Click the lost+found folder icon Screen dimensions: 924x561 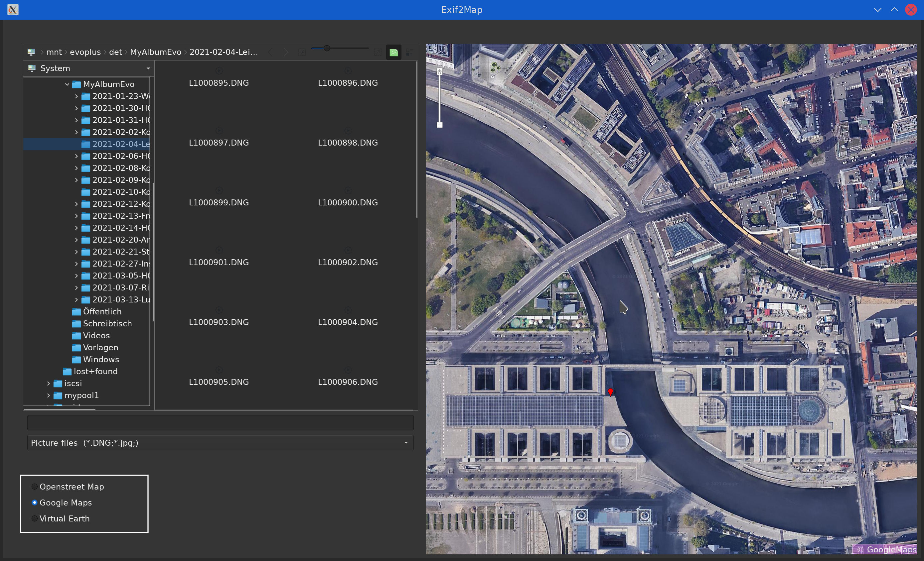point(67,372)
